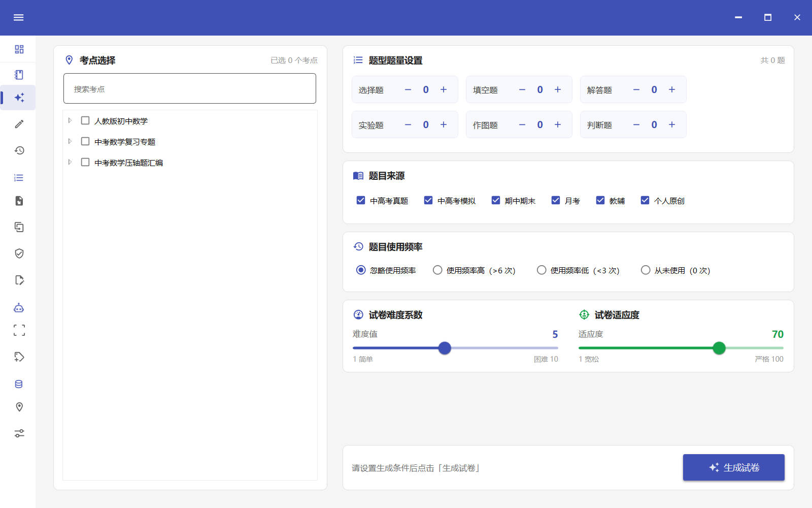The width and height of the screenshot is (812, 508).
Task: Click the 已选 0 个考点 text
Action: (x=294, y=60)
